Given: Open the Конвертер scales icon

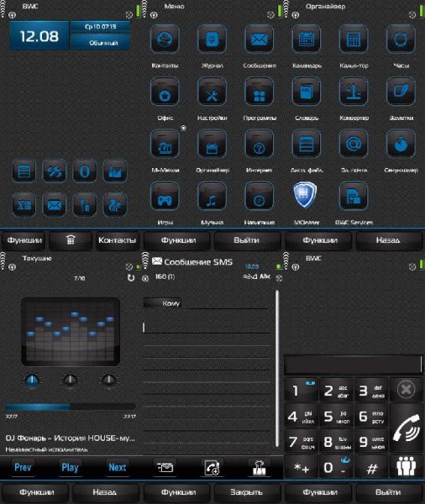Looking at the screenshot, I should click(x=354, y=92).
